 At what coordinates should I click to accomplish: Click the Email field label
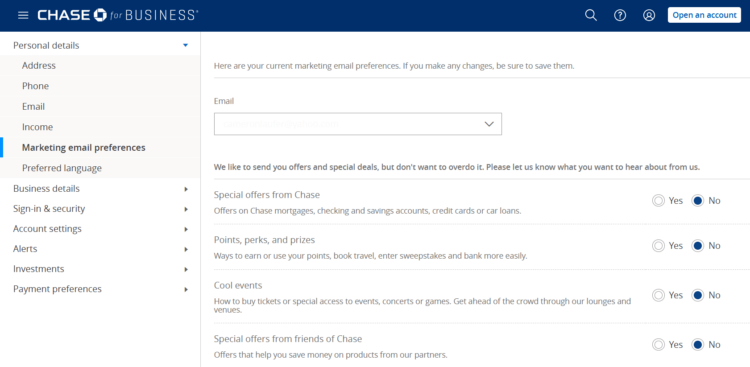point(224,101)
